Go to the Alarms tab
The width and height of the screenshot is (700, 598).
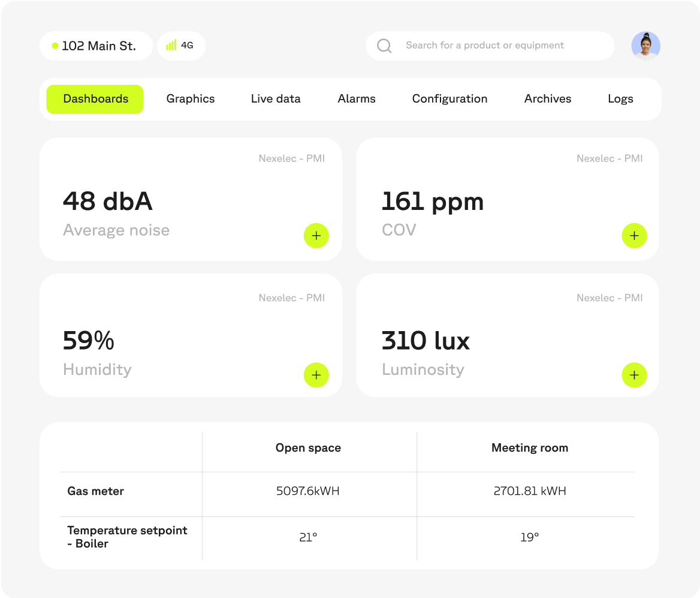pyautogui.click(x=357, y=99)
